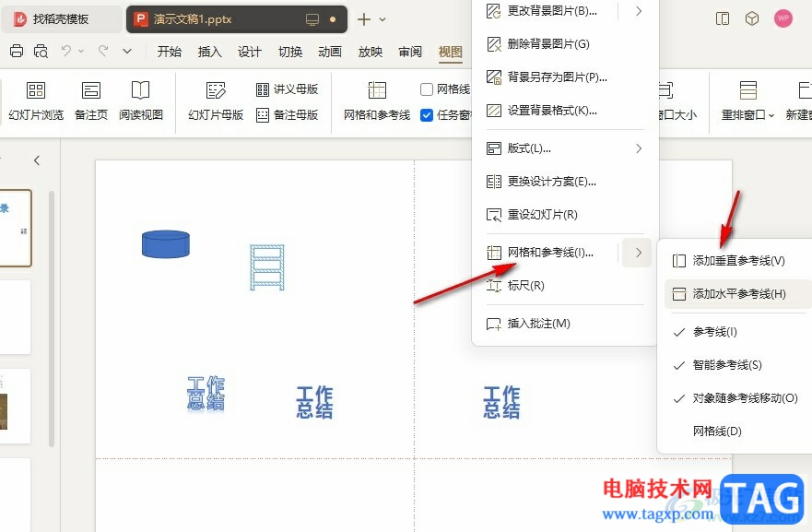Uncheck the 任务窗格 checkbox
The image size is (812, 532).
point(427,115)
